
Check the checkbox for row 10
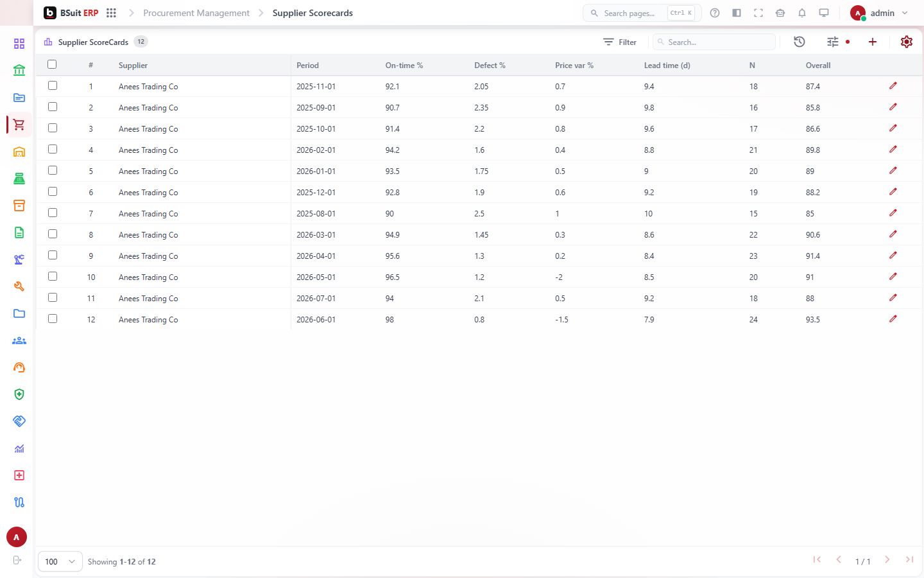53,276
